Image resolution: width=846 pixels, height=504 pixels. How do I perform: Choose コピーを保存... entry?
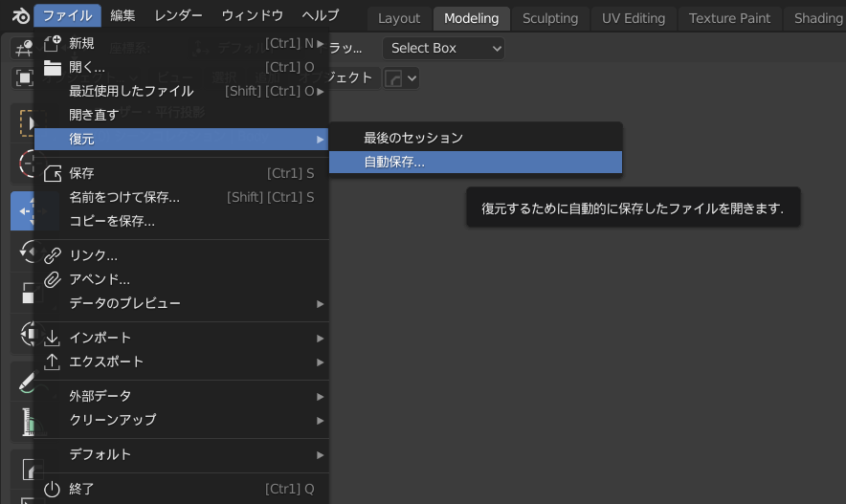pos(181,221)
